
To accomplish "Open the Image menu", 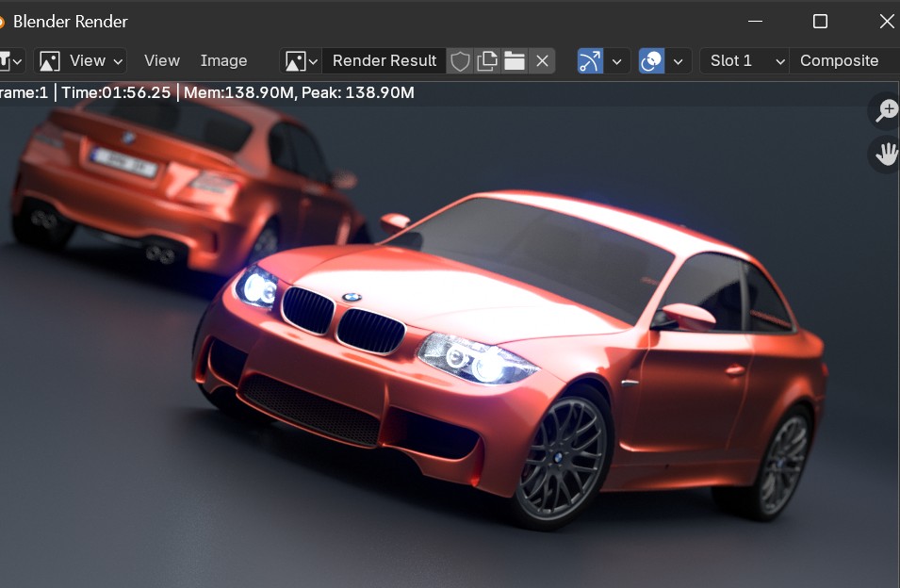I will click(x=223, y=61).
